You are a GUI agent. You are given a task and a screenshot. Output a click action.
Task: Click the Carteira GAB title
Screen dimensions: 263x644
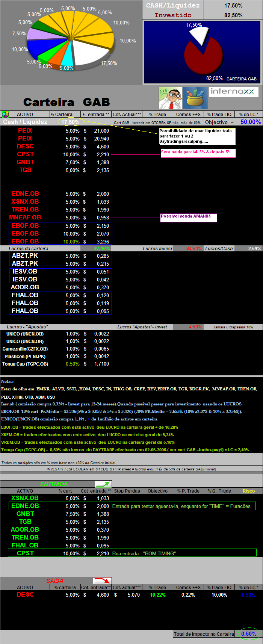(x=67, y=102)
